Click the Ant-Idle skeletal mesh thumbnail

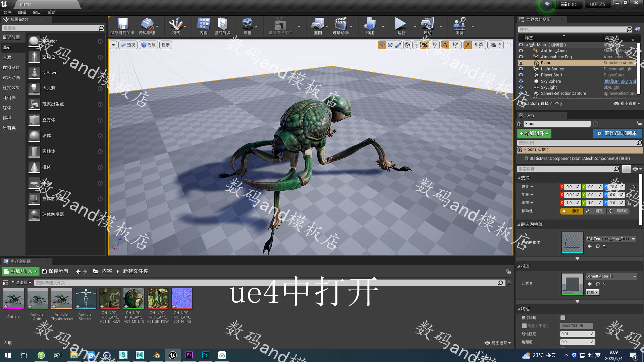pyautogui.click(x=14, y=298)
